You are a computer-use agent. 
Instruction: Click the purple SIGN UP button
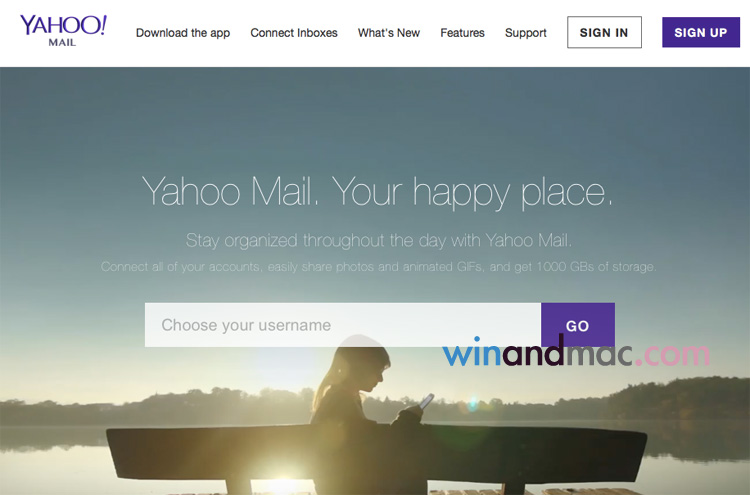[701, 32]
